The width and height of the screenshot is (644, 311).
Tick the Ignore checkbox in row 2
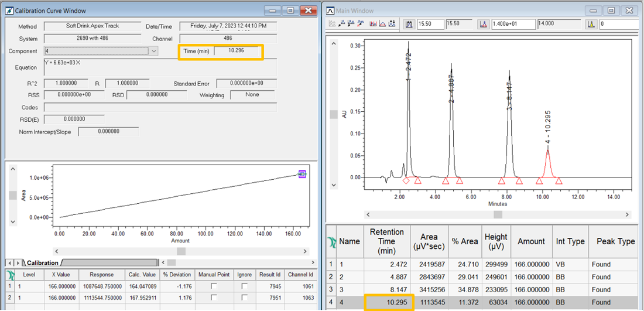point(244,298)
